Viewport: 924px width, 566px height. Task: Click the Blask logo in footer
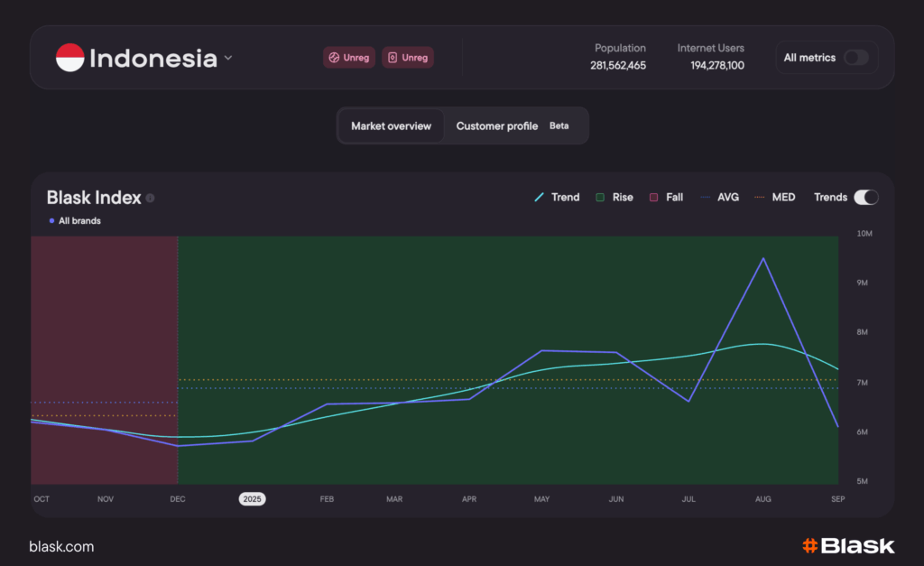(x=848, y=545)
